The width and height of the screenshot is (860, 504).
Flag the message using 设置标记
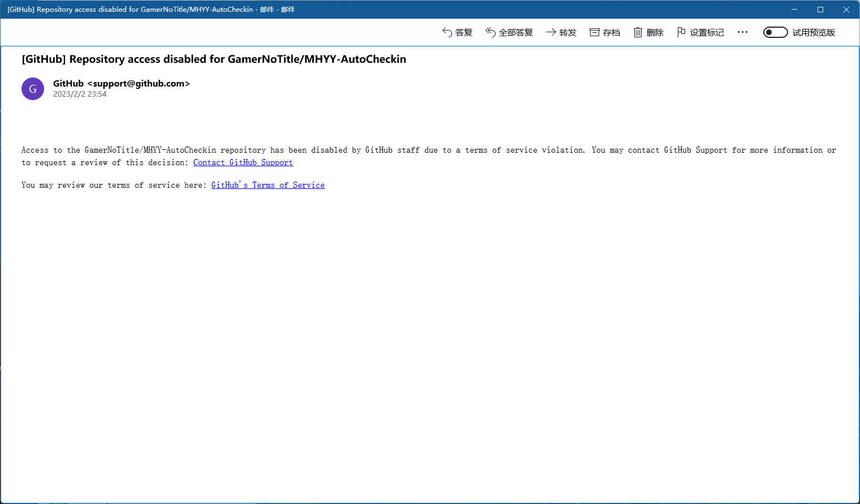coord(700,32)
